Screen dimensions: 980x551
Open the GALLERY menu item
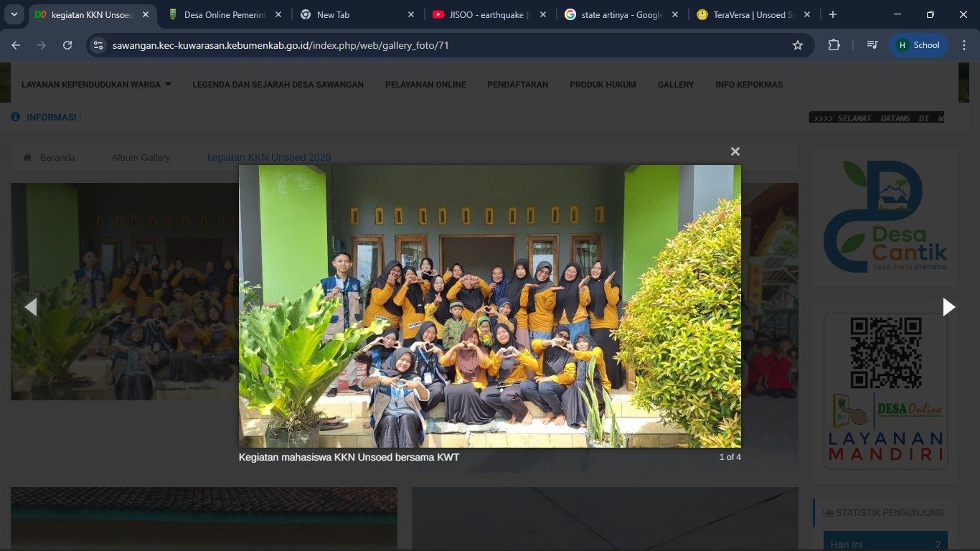click(675, 84)
